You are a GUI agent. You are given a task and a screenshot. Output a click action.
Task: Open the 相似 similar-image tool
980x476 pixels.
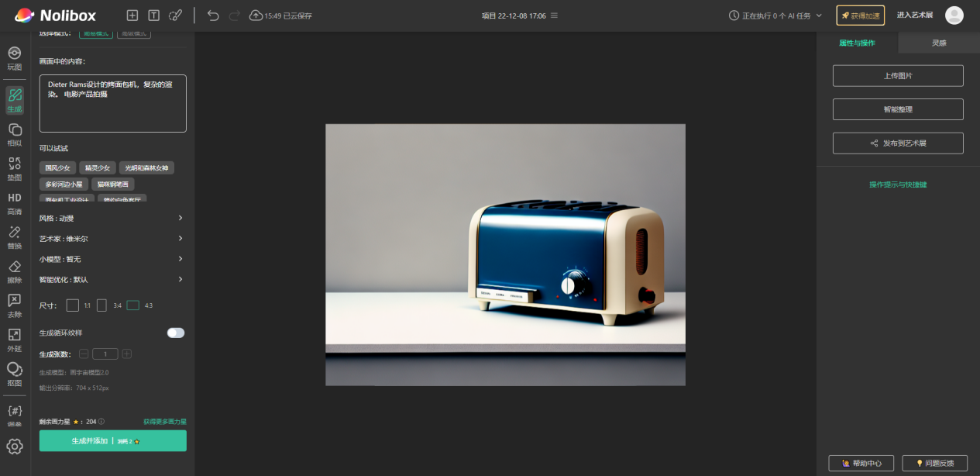[15, 134]
